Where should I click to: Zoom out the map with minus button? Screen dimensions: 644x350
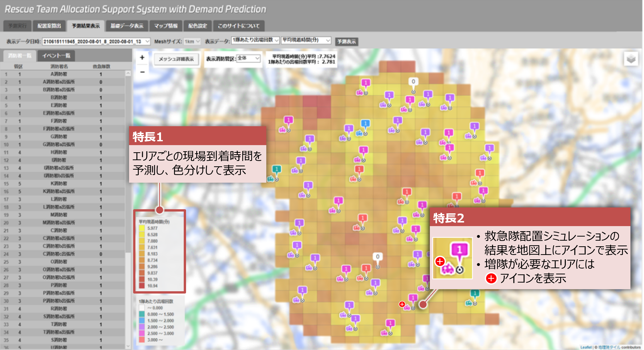point(142,72)
